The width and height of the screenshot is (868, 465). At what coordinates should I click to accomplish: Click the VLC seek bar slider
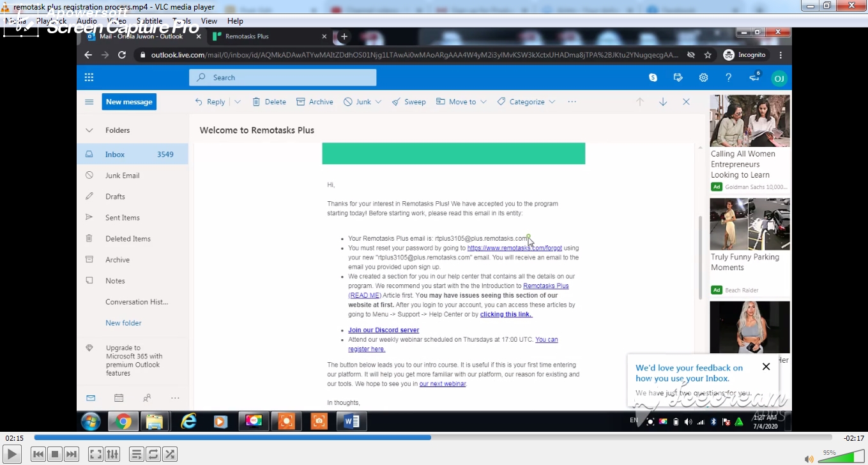[429, 438]
